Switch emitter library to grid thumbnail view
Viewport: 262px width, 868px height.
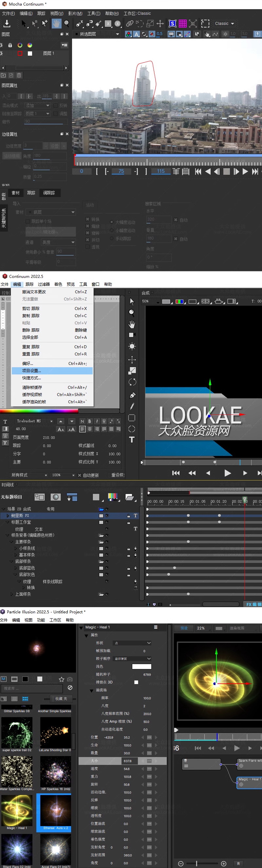pyautogui.click(x=25, y=698)
